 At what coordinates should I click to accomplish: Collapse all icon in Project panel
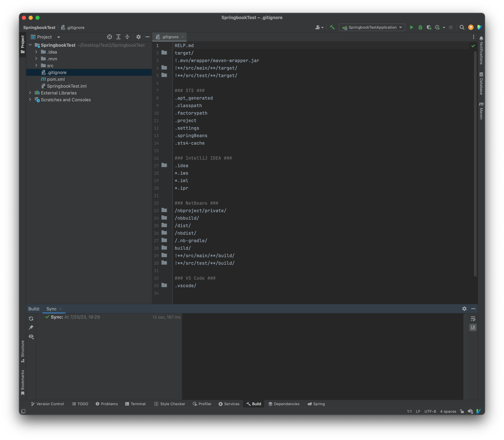(127, 37)
